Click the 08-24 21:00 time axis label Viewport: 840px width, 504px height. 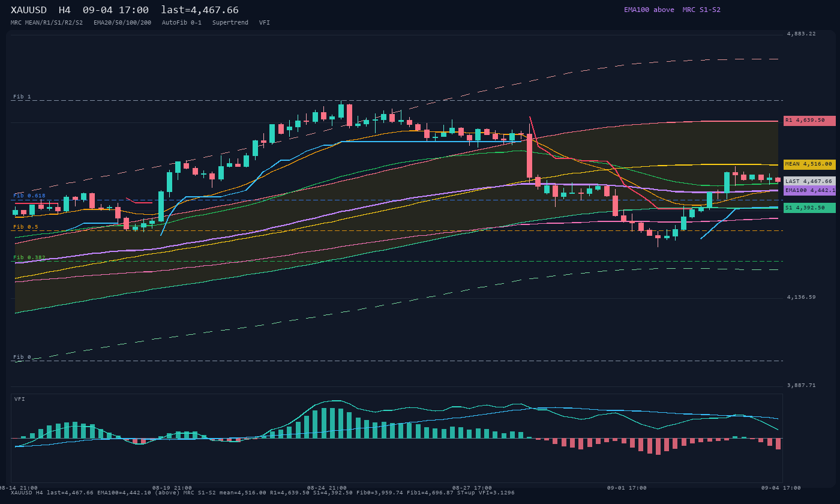(327, 488)
